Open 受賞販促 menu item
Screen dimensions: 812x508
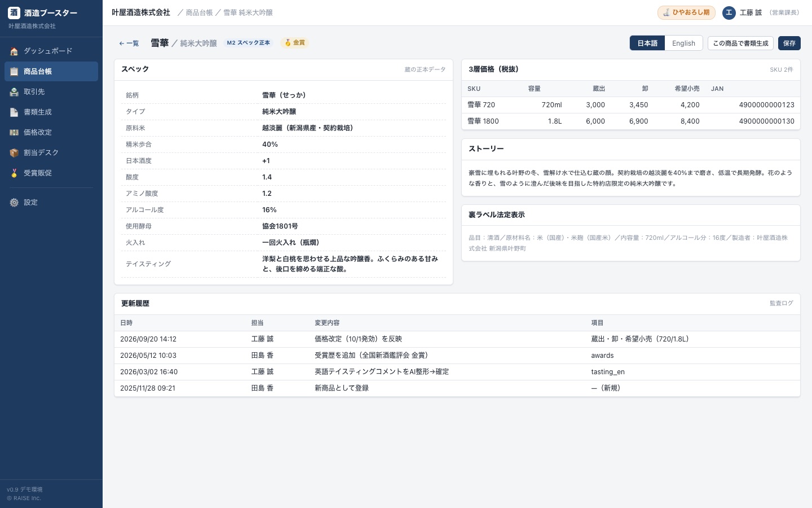51,173
